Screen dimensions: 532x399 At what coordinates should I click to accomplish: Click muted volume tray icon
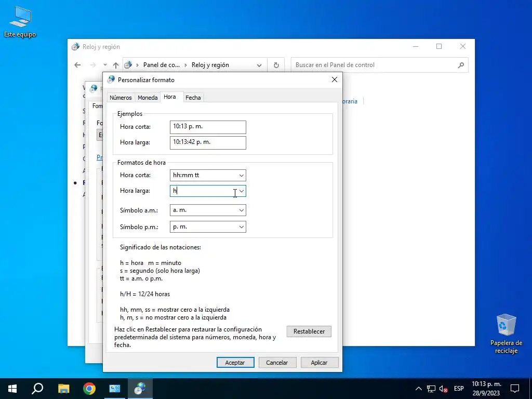[443, 389]
